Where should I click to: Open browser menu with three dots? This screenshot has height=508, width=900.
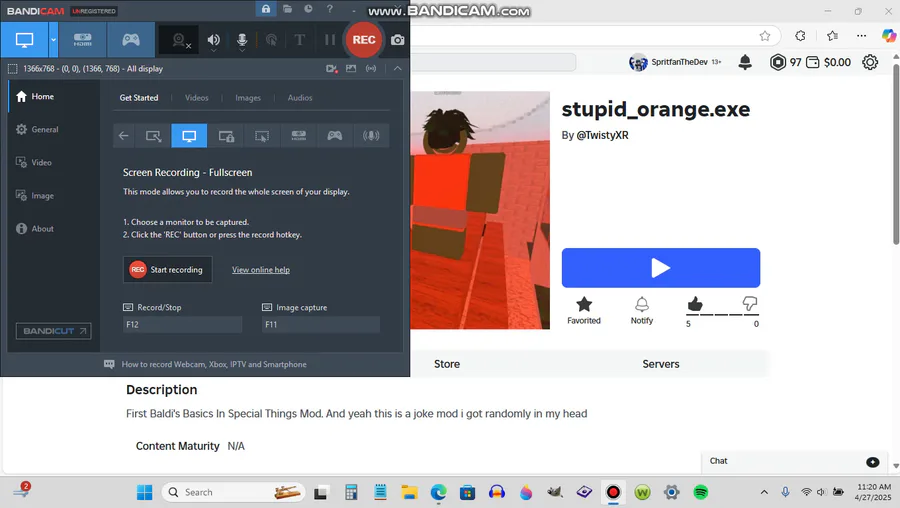[861, 36]
